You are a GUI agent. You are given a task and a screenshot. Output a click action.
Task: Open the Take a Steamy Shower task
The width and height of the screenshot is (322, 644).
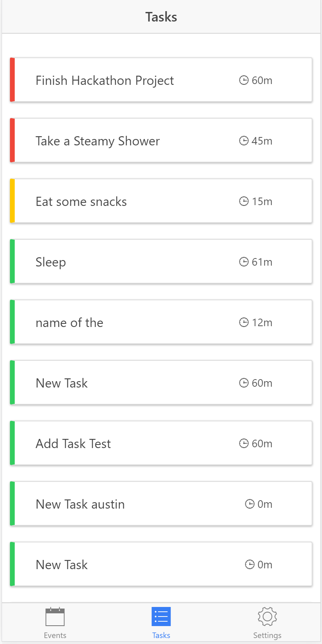pos(98,141)
